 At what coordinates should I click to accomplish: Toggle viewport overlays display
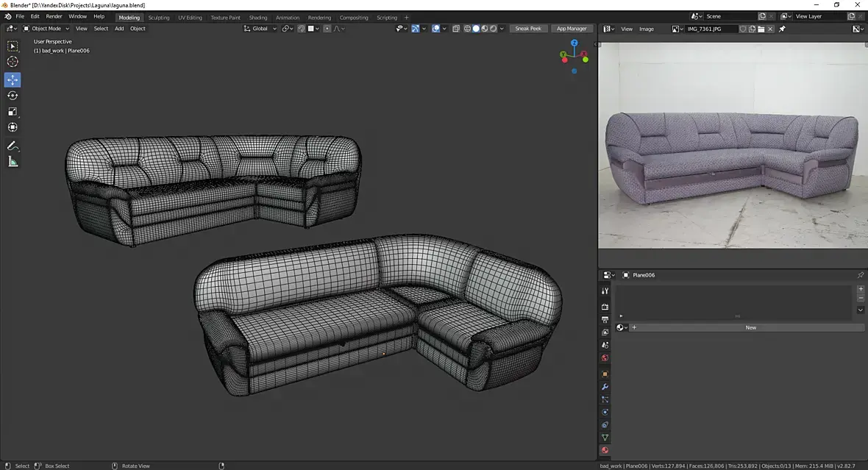[436, 29]
